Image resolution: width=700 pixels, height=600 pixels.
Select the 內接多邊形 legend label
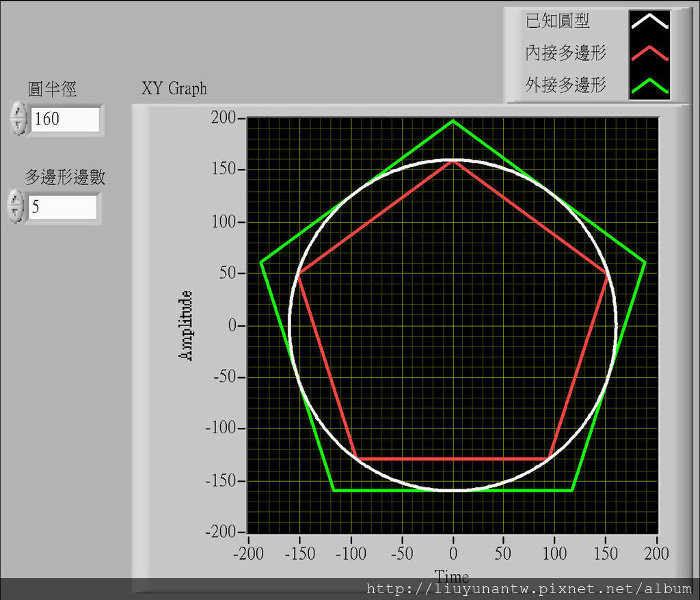[x=565, y=53]
